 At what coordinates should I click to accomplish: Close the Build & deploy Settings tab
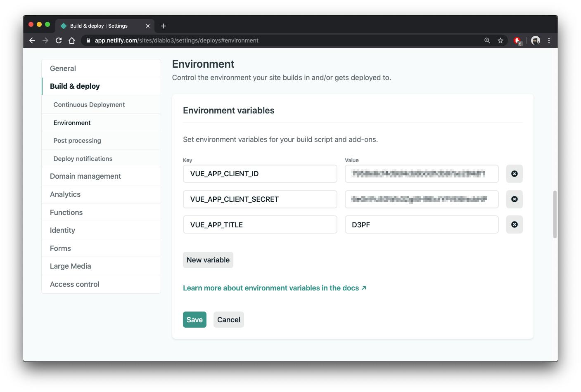coord(148,26)
